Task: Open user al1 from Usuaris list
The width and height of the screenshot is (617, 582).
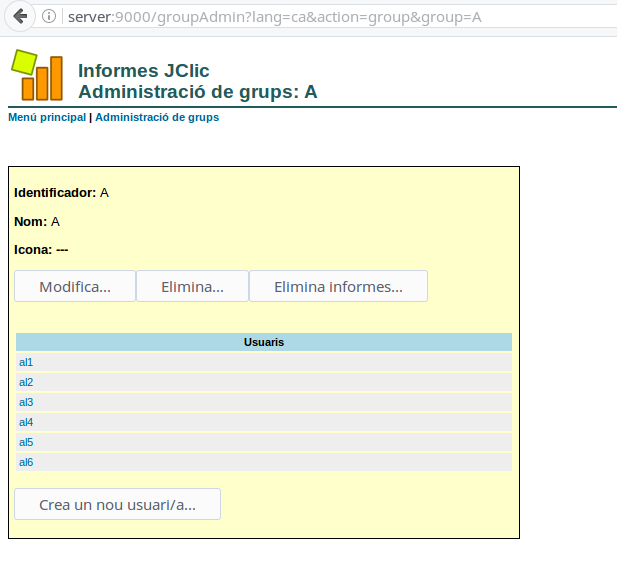Action: pos(26,362)
